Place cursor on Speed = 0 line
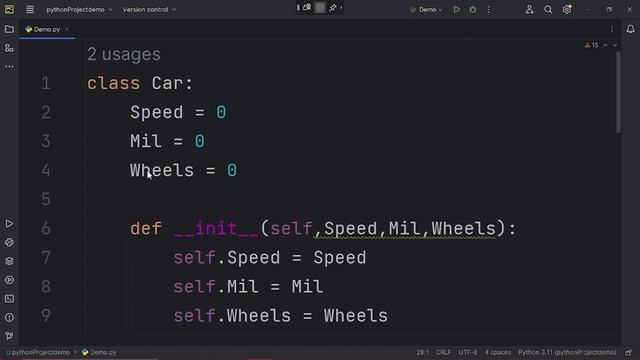The width and height of the screenshot is (640, 360). coord(178,112)
